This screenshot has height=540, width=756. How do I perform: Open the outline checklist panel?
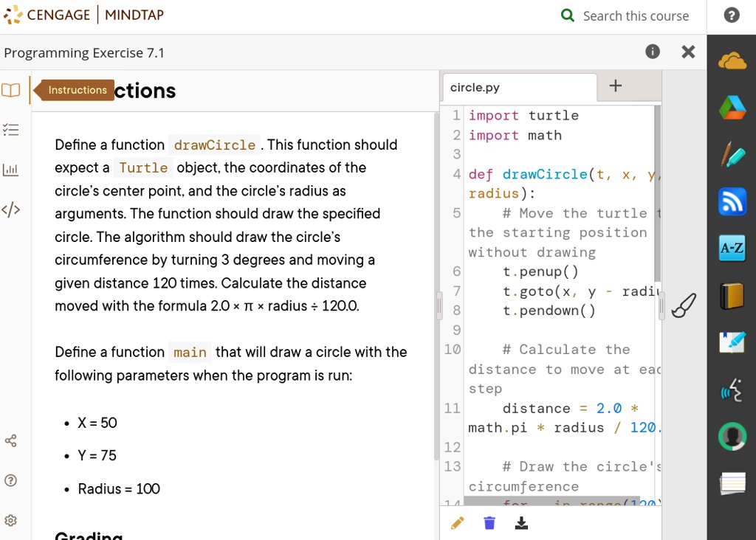coord(10,129)
